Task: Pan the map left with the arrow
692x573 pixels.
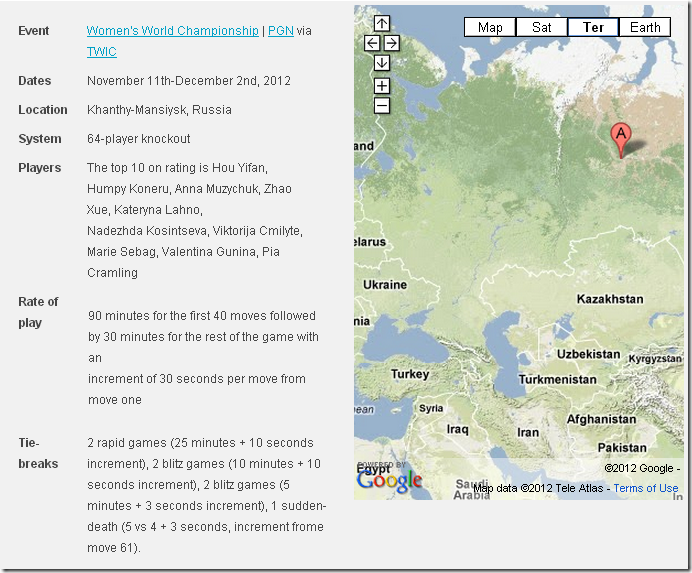Action: pos(372,43)
